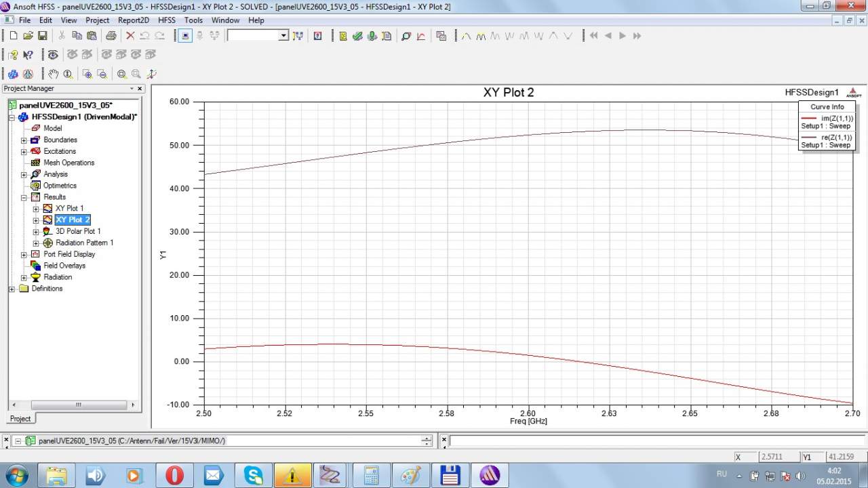The width and height of the screenshot is (868, 488).
Task: Expand the Boundaries tree node
Action: click(24, 140)
